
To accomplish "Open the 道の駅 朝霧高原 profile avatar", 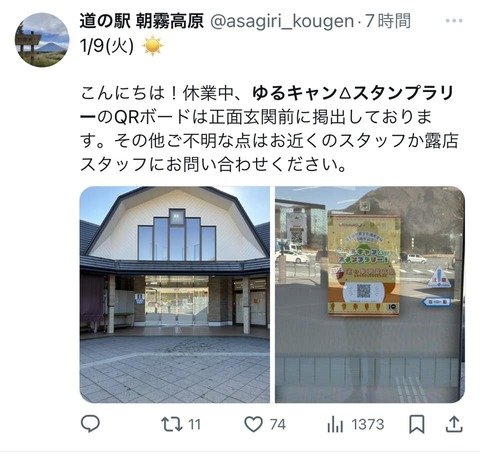I will 42,40.
